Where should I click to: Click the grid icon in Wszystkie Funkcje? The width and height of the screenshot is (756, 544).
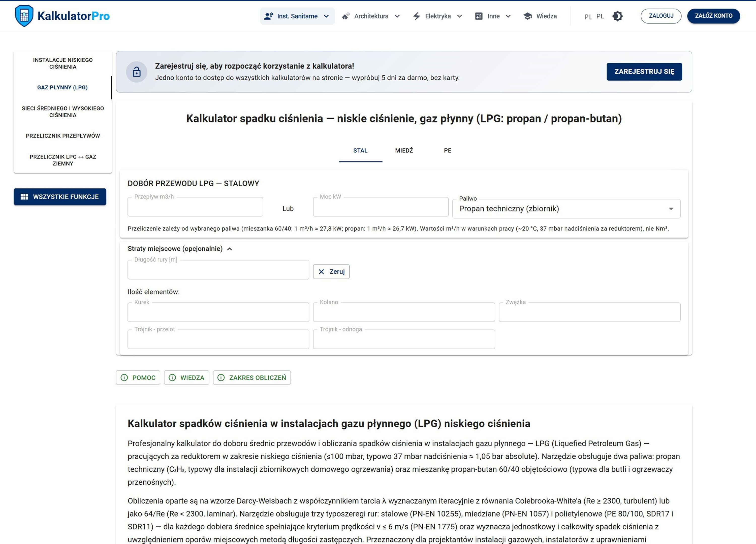[x=24, y=197]
